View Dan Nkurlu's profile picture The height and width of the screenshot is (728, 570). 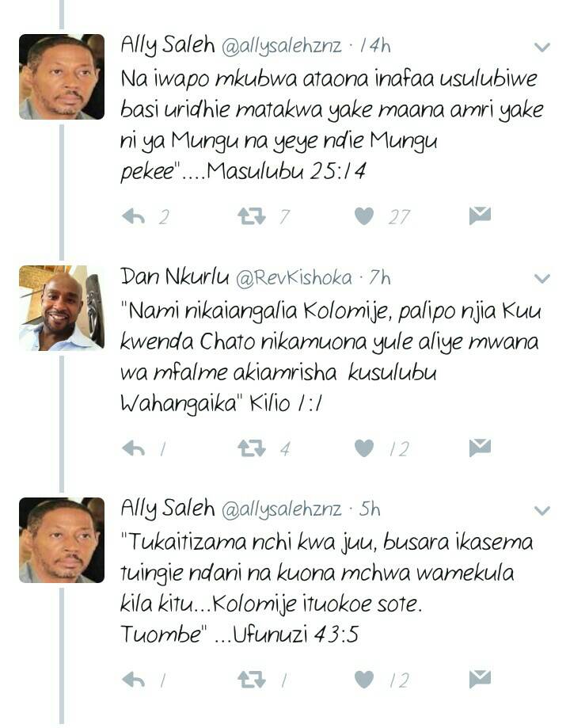tap(62, 308)
